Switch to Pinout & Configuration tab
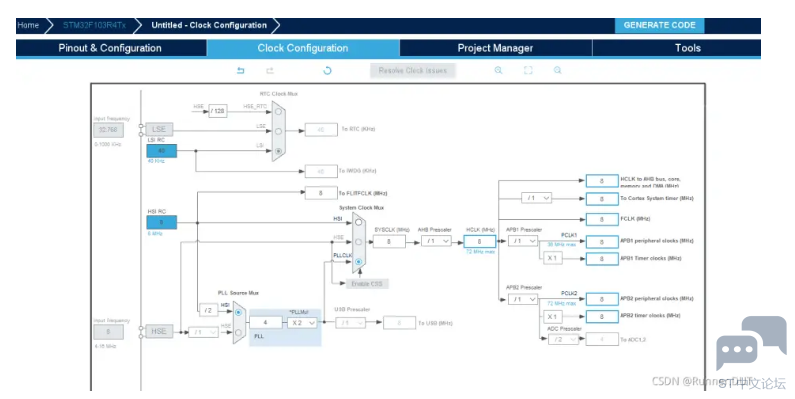 [x=110, y=48]
